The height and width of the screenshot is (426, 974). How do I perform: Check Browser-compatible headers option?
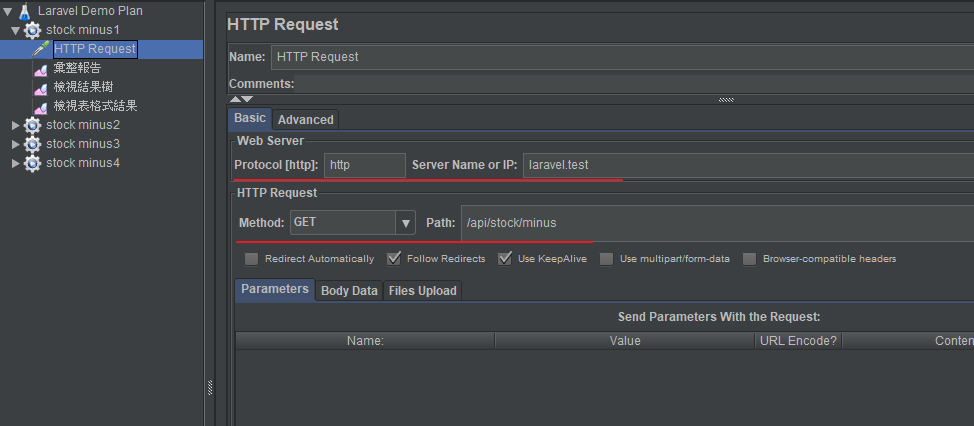pyautogui.click(x=749, y=259)
